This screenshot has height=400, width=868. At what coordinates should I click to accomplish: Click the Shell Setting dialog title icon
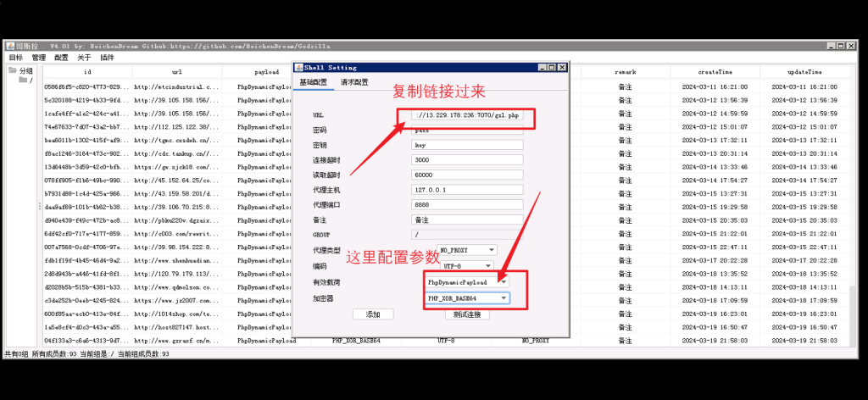click(x=298, y=68)
